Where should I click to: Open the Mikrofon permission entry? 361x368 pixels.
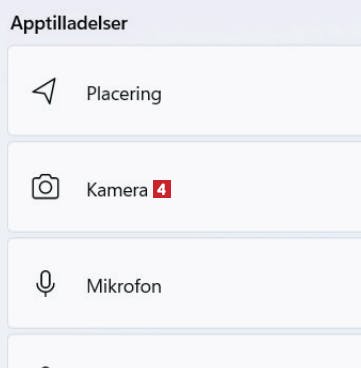pyautogui.click(x=184, y=283)
